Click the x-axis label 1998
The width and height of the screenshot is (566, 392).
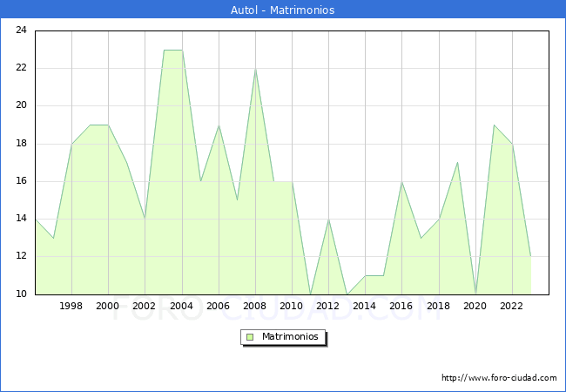pos(71,306)
